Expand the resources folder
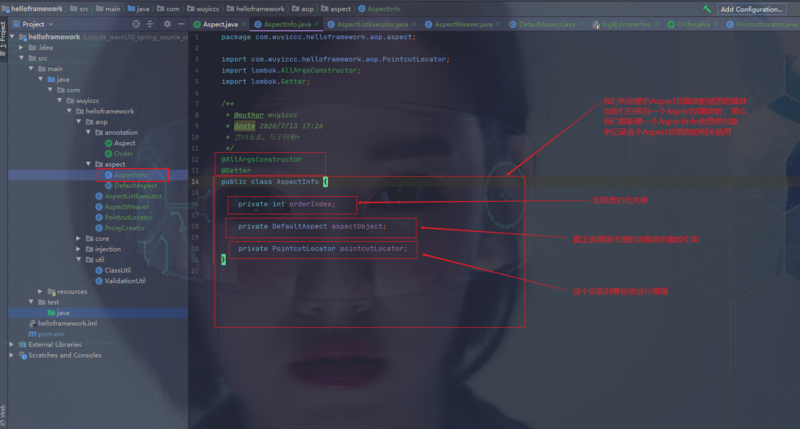 40,291
